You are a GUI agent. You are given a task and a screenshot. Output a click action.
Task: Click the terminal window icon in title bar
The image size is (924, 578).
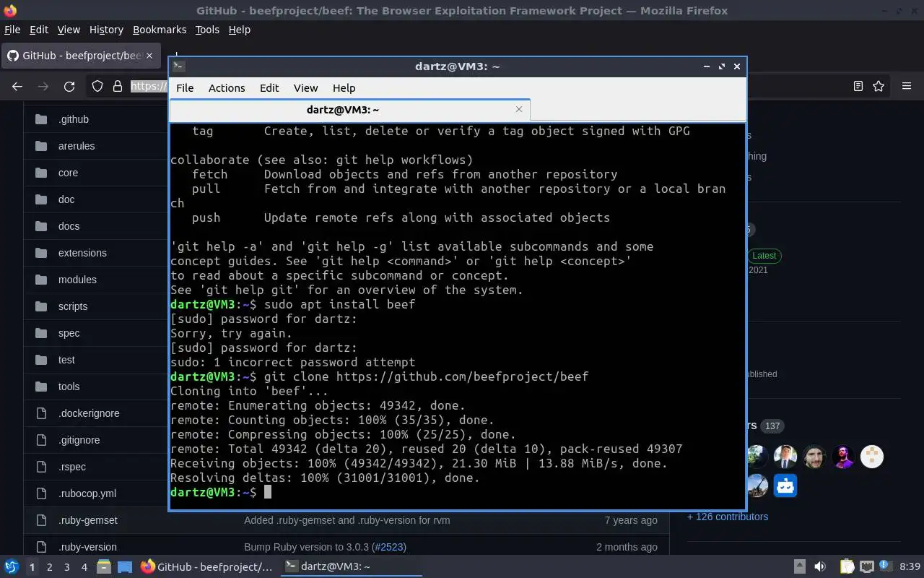pyautogui.click(x=179, y=66)
